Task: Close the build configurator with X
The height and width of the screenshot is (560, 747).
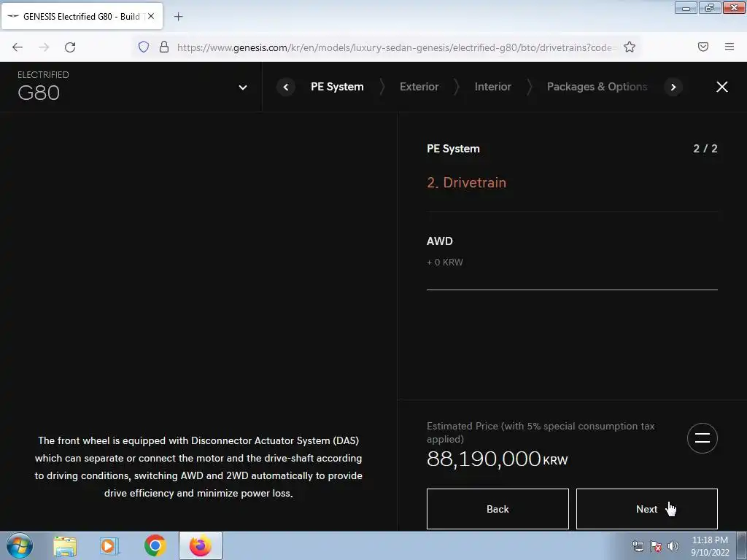Action: (x=721, y=87)
